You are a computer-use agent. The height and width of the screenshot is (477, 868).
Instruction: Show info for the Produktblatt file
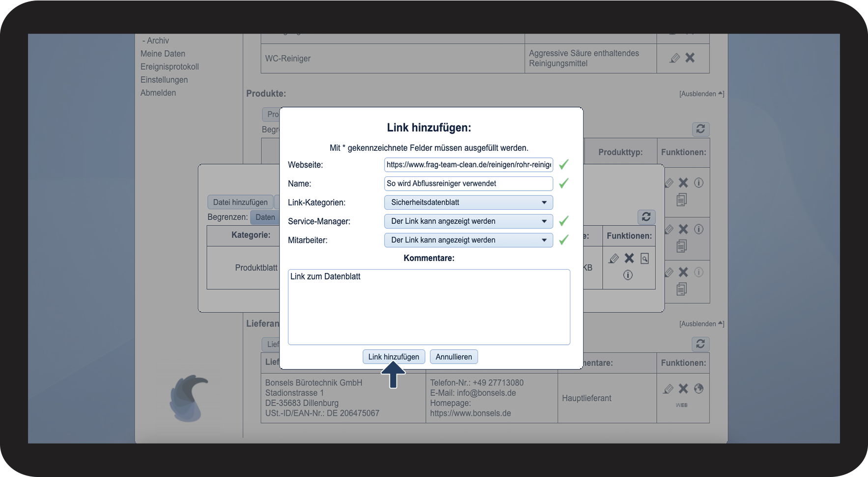click(628, 275)
